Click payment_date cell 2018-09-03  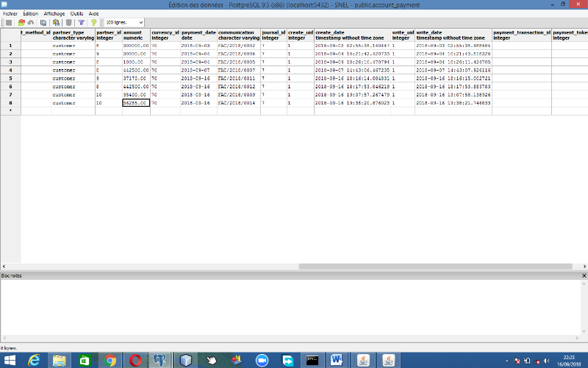click(x=198, y=46)
